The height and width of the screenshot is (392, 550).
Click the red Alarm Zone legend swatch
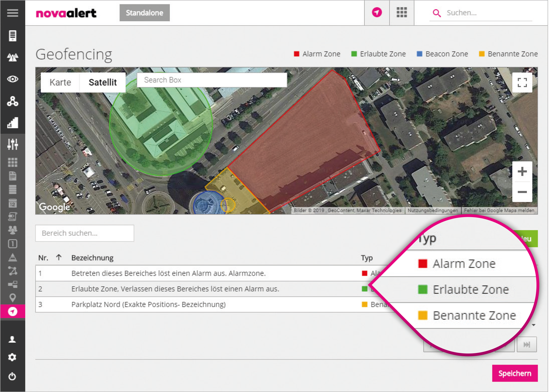click(297, 54)
